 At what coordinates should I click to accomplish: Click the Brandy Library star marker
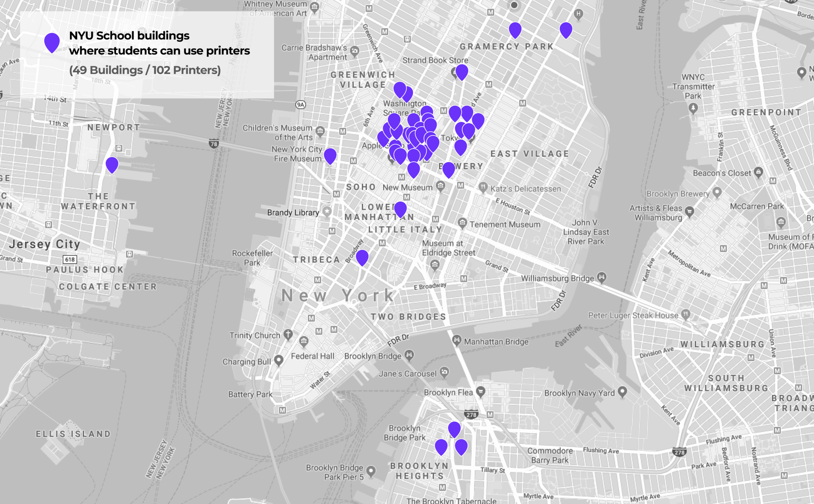tap(327, 211)
